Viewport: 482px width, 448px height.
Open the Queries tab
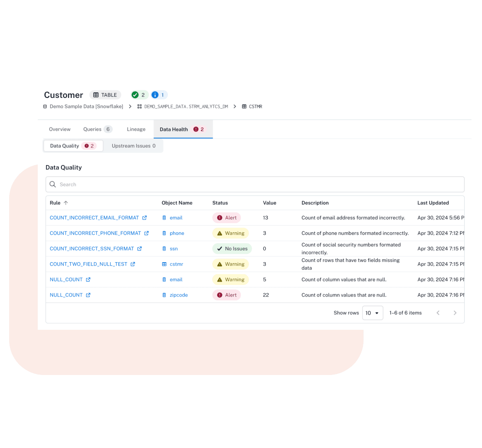tap(93, 129)
